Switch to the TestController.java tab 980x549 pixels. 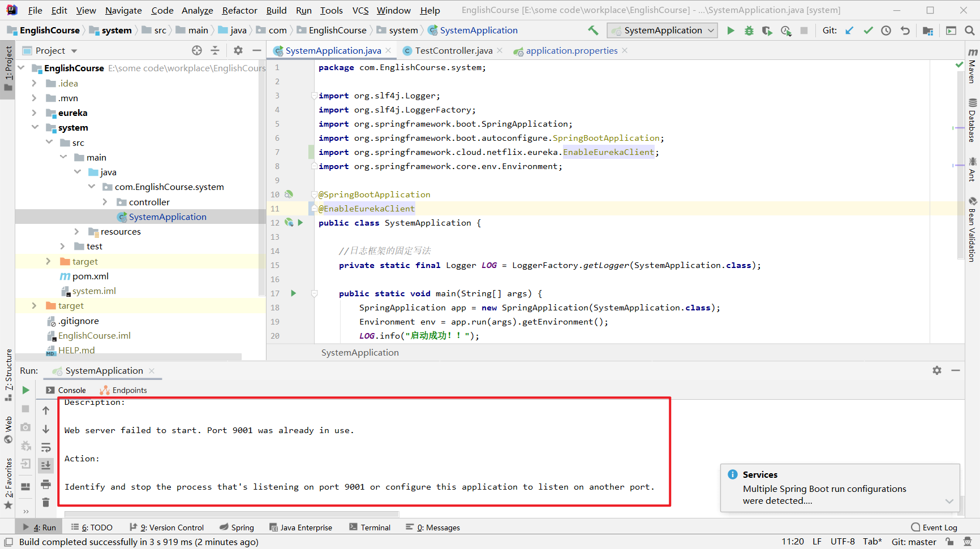point(453,50)
